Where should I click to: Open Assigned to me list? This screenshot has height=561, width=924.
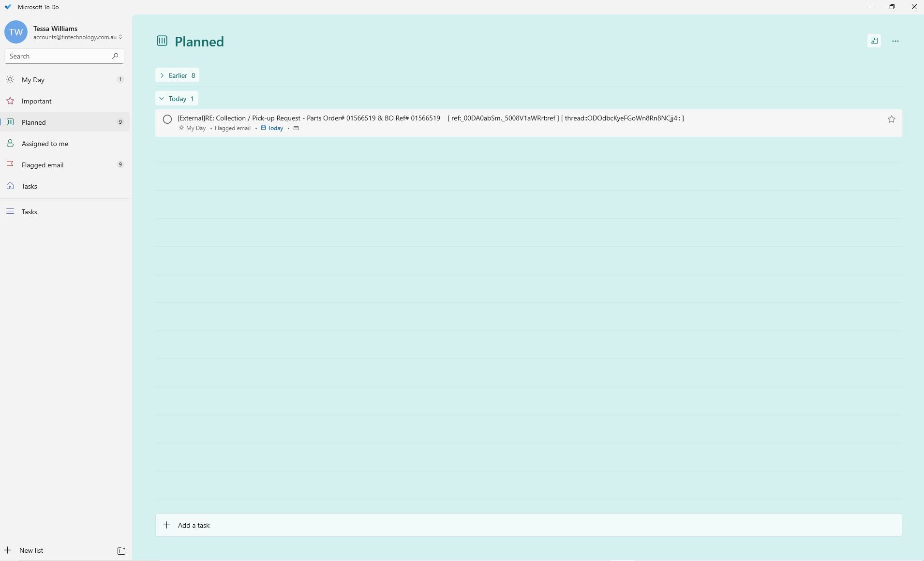pyautogui.click(x=65, y=144)
